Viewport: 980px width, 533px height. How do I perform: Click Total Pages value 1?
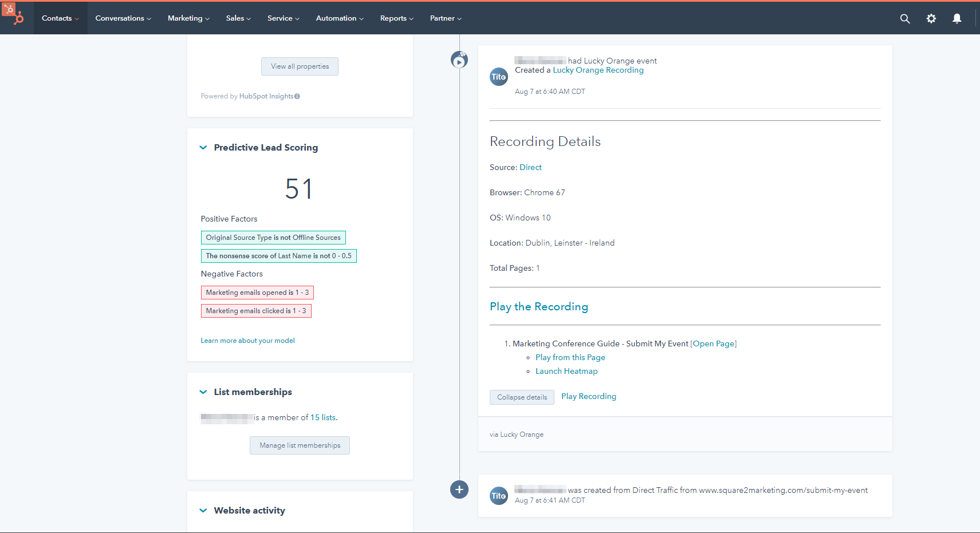click(x=538, y=268)
